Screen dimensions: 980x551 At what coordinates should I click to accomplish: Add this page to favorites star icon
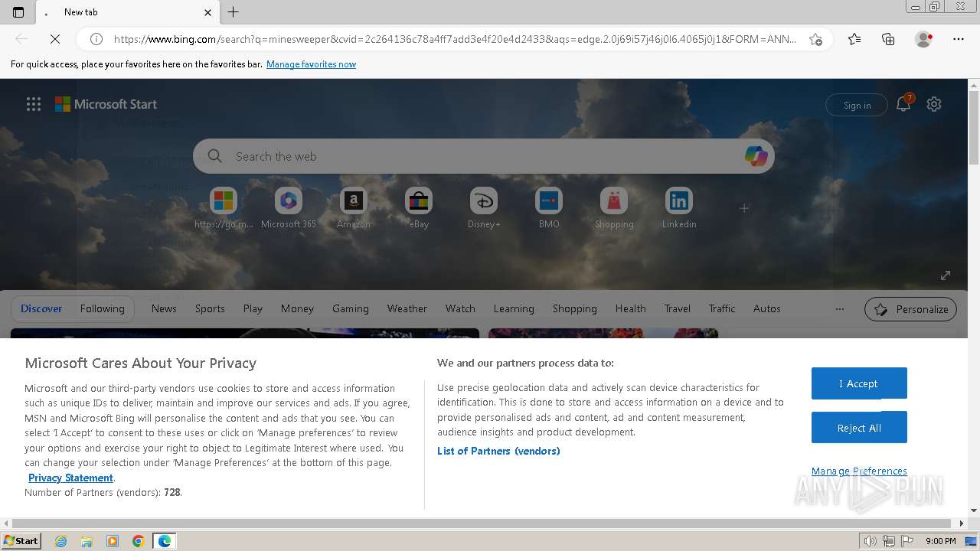(816, 39)
